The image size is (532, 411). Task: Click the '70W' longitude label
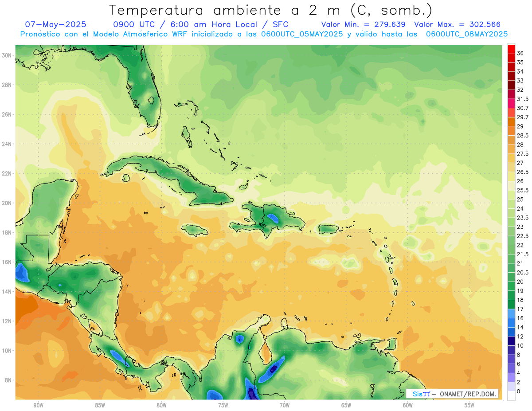click(285, 406)
